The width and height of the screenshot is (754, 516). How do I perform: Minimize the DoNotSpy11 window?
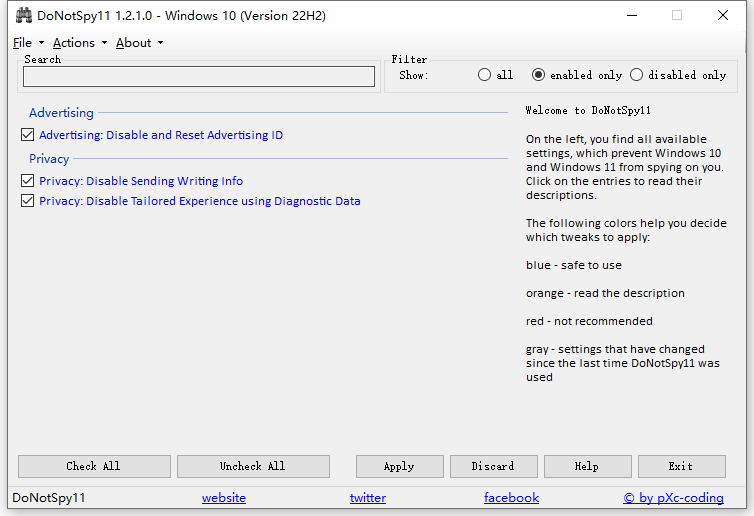[x=632, y=15]
